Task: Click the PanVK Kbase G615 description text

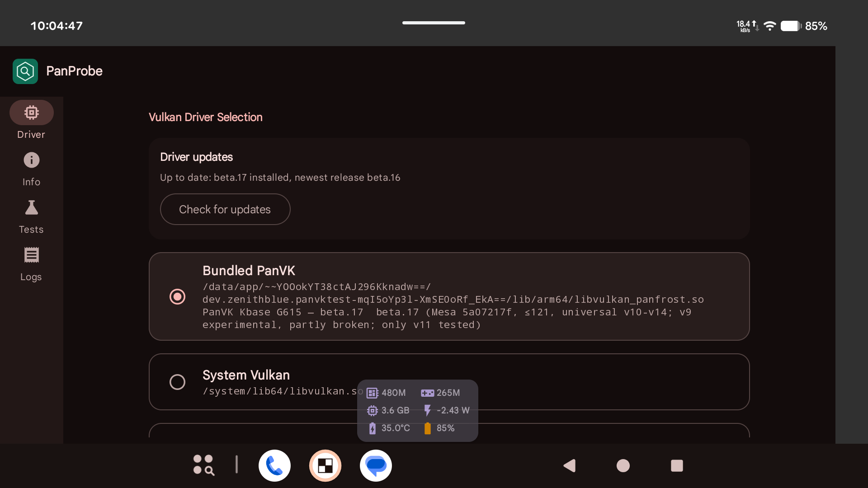Action: (447, 319)
